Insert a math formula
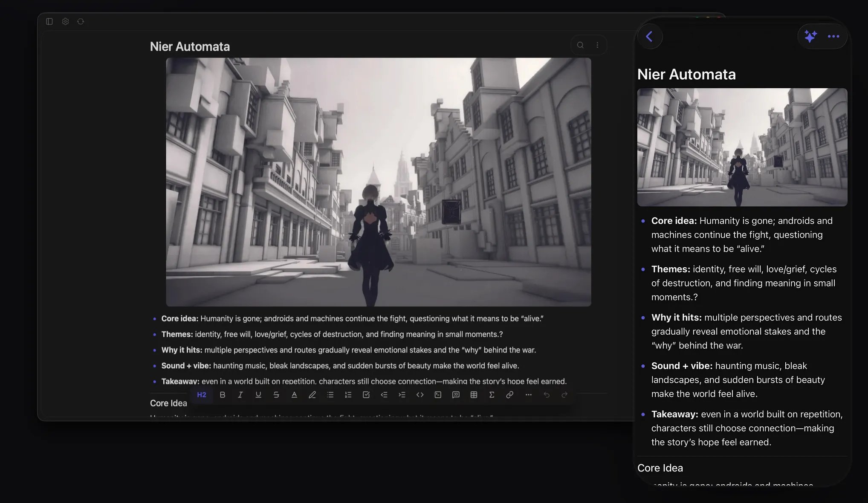868x503 pixels. pyautogui.click(x=492, y=395)
